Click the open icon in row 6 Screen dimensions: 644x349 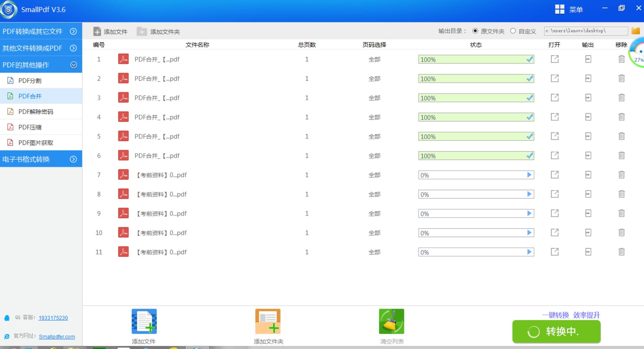pyautogui.click(x=555, y=155)
